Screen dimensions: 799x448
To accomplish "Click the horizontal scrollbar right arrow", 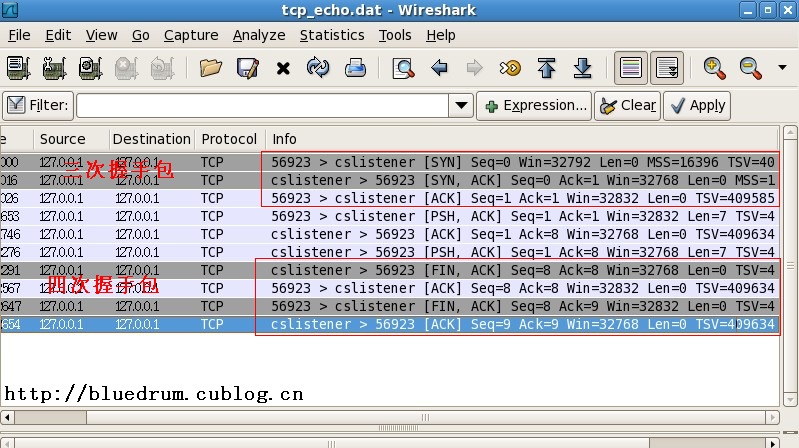I will click(x=773, y=417).
